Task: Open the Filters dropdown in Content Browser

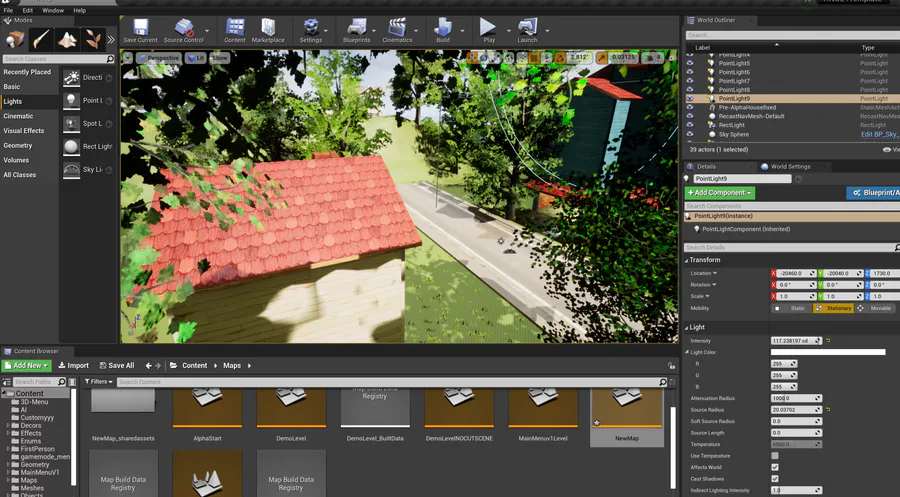Action: pyautogui.click(x=99, y=382)
